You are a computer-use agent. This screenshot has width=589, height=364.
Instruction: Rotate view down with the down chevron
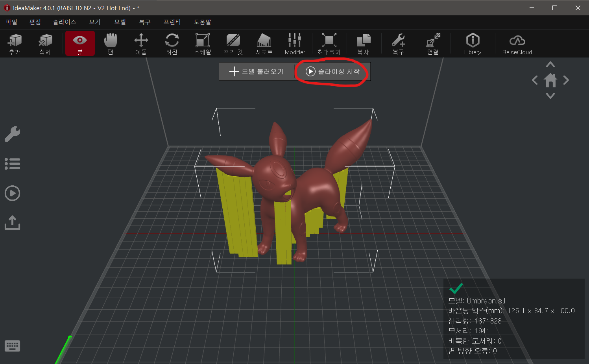coord(550,96)
